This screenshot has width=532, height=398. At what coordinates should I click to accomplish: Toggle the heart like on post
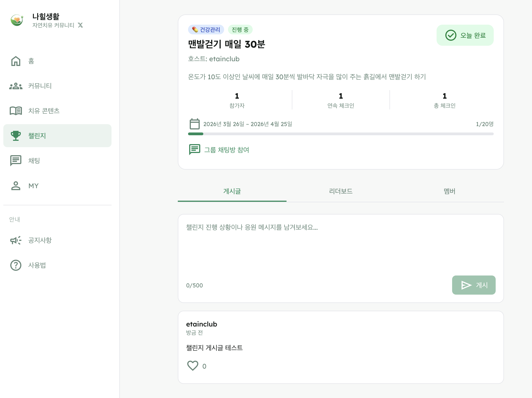[193, 366]
